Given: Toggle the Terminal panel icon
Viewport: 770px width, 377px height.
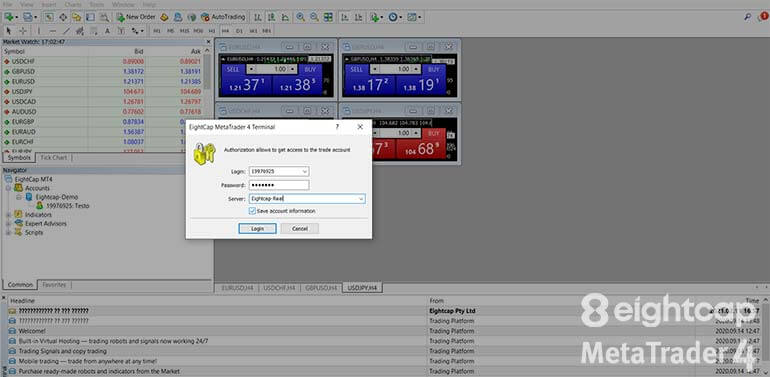Looking at the screenshot, I should point(90,17).
